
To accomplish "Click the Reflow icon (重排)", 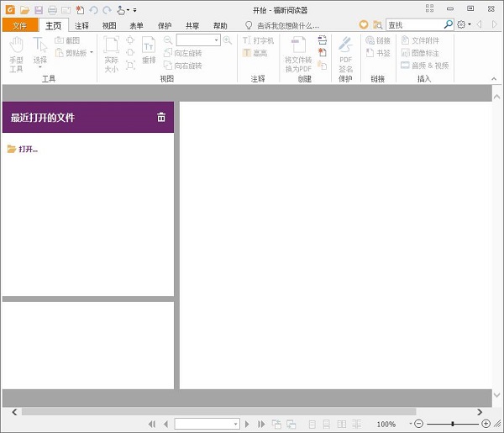I will pos(149,50).
